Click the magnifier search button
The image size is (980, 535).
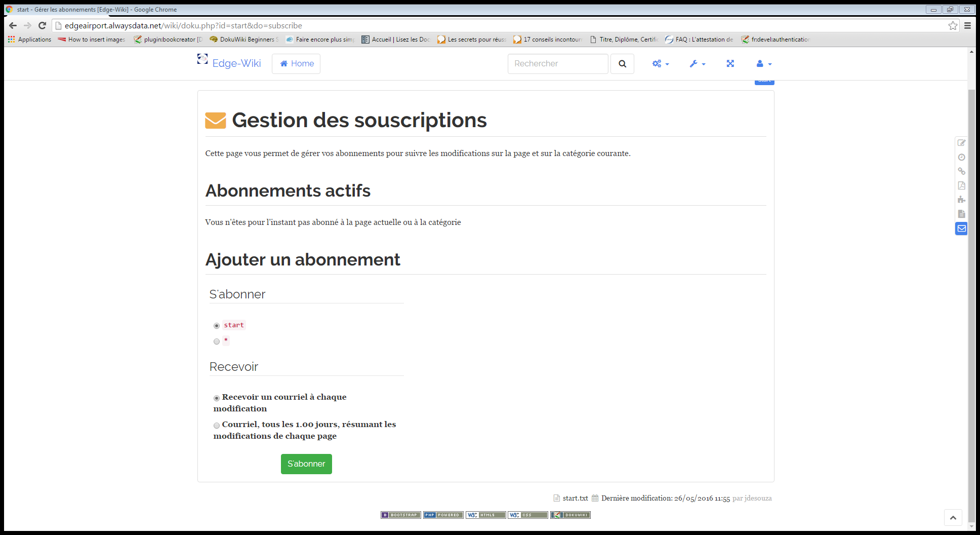tap(622, 64)
